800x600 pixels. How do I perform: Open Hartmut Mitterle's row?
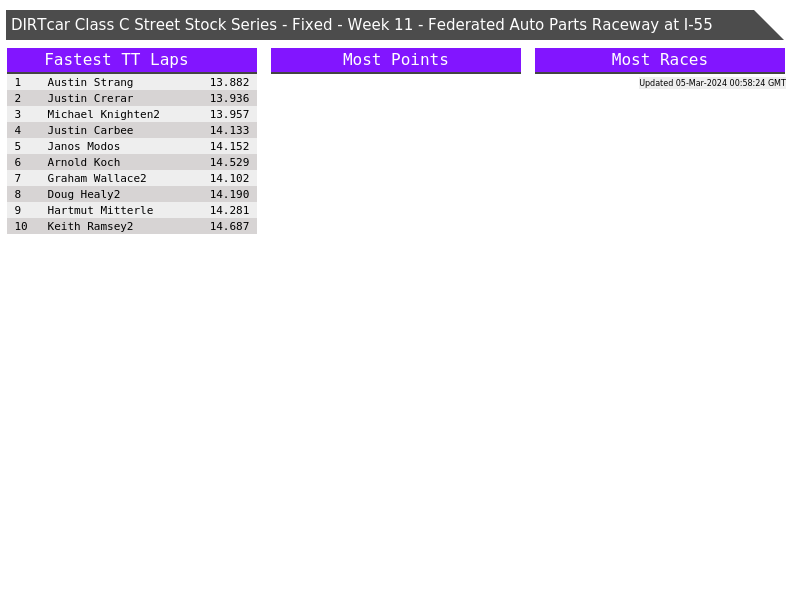pos(100,211)
